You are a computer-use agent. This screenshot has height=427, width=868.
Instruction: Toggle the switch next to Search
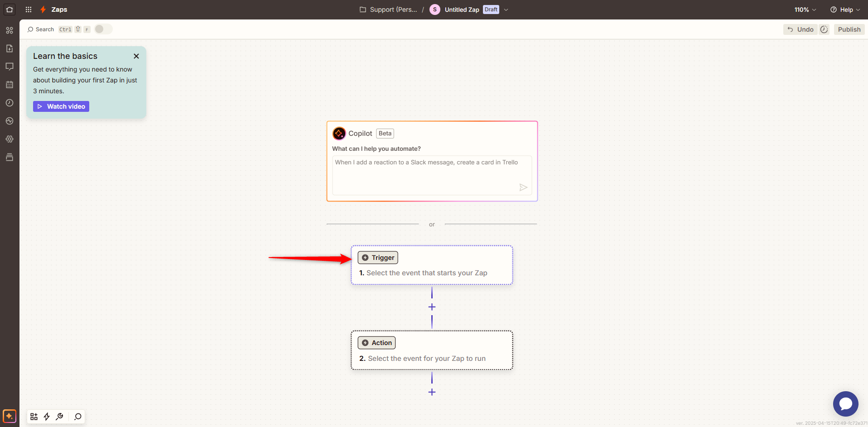coord(103,29)
